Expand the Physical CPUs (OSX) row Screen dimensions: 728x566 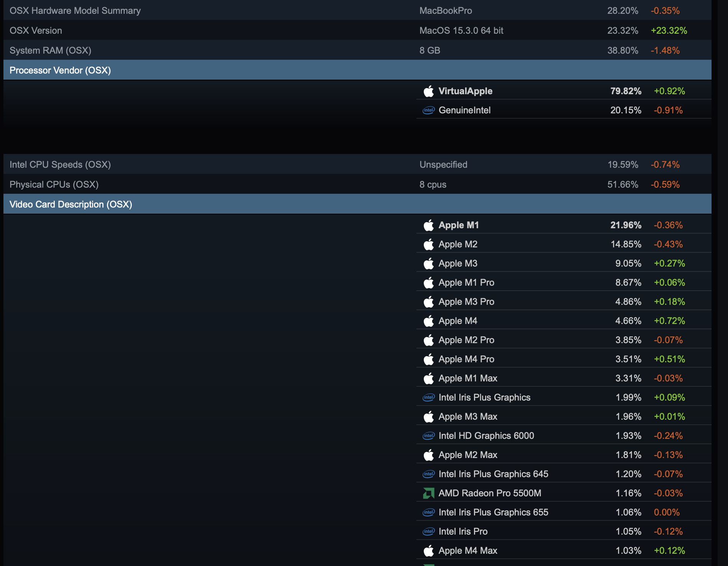(357, 184)
